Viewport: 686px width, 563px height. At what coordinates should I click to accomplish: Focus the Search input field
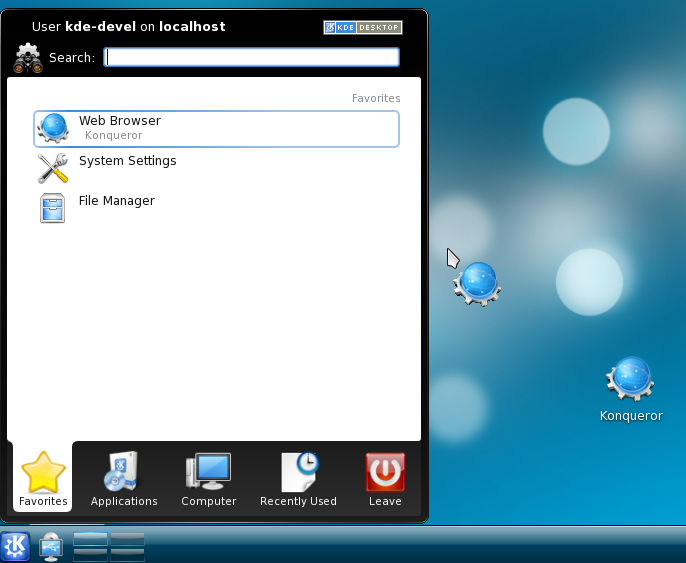tap(252, 57)
